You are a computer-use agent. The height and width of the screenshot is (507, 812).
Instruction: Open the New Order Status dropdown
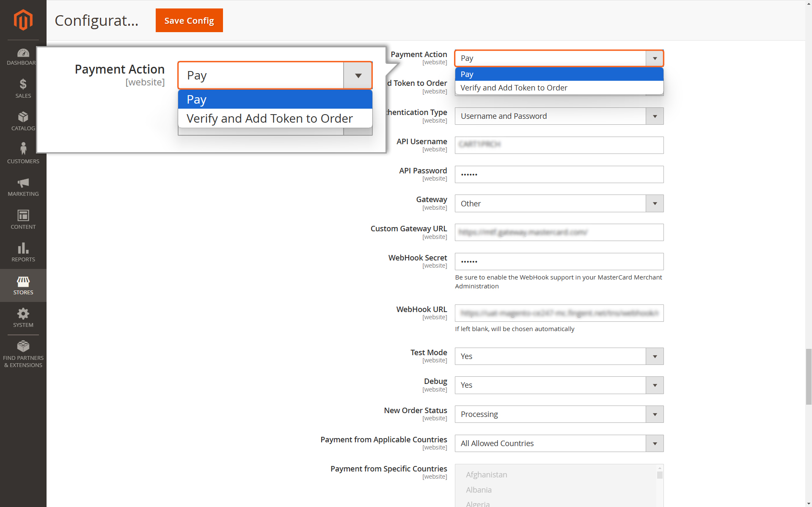(559, 414)
